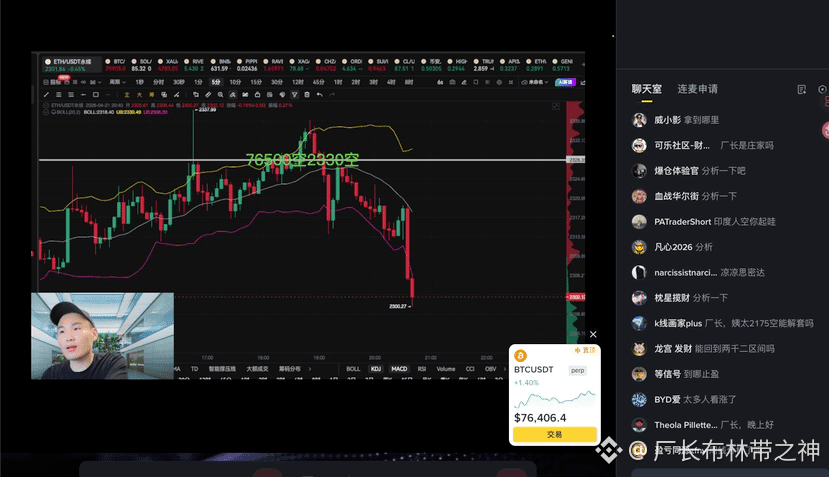This screenshot has width=829, height=477.
Task: Click the streamer webcam thumbnail
Action: pyautogui.click(x=103, y=336)
